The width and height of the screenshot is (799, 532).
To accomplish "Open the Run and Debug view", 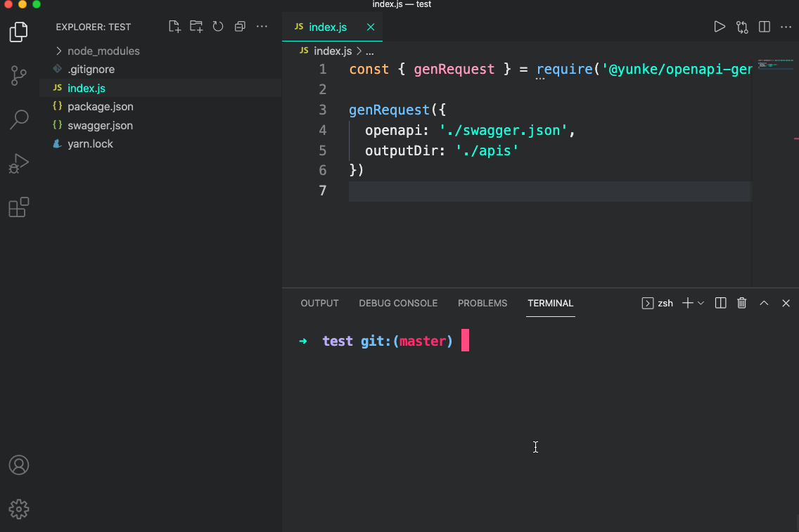I will (19, 164).
